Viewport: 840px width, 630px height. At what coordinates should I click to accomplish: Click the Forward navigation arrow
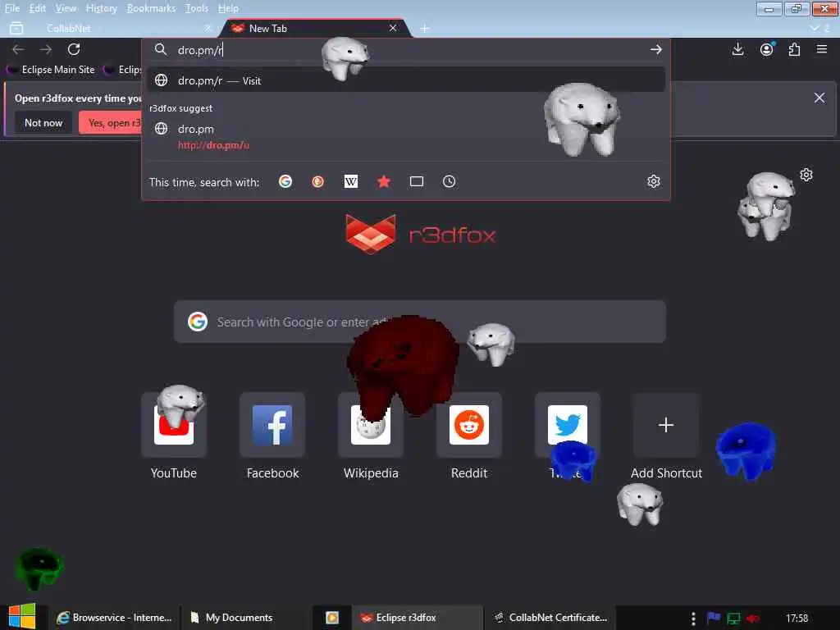(x=46, y=49)
